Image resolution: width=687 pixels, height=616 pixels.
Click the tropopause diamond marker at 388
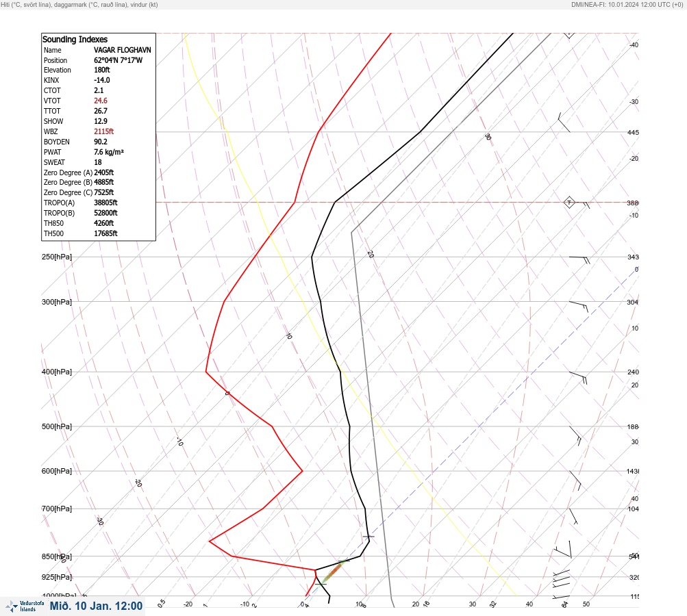click(x=569, y=203)
